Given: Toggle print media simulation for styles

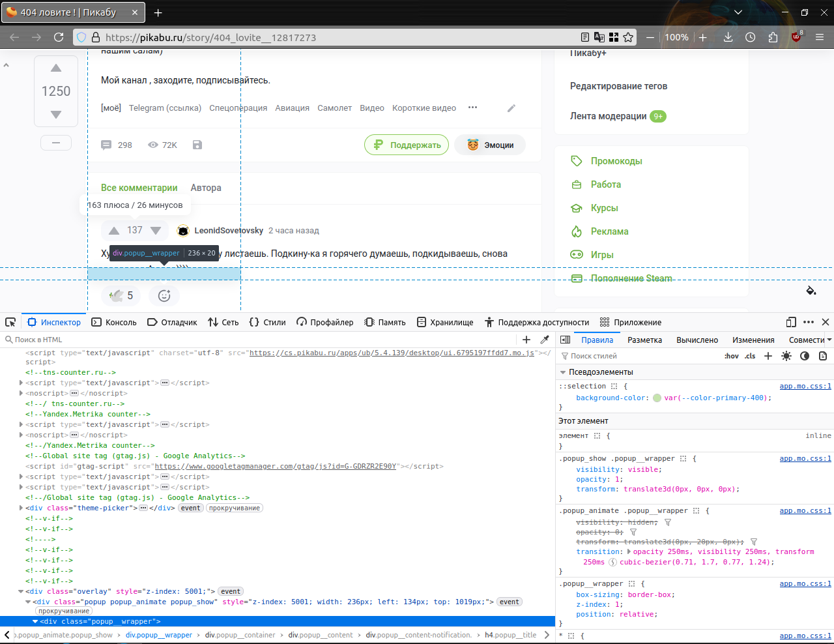Looking at the screenshot, I should pos(823,356).
